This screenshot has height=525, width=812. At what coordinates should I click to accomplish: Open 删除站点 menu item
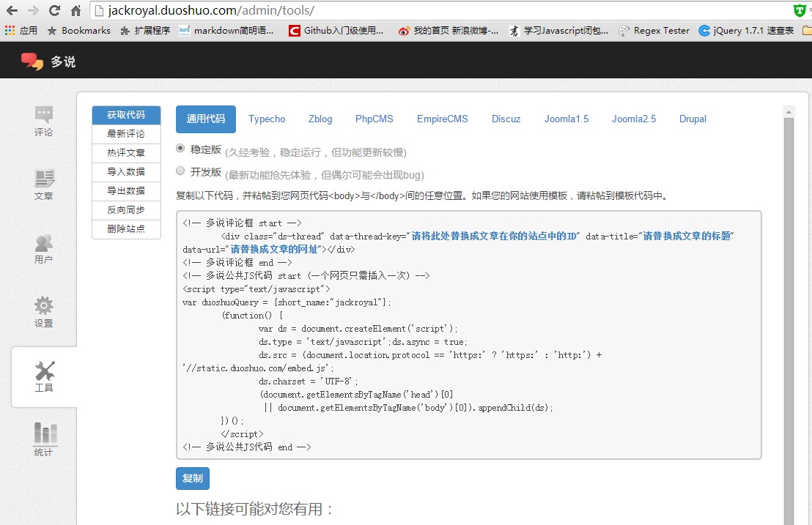(126, 228)
